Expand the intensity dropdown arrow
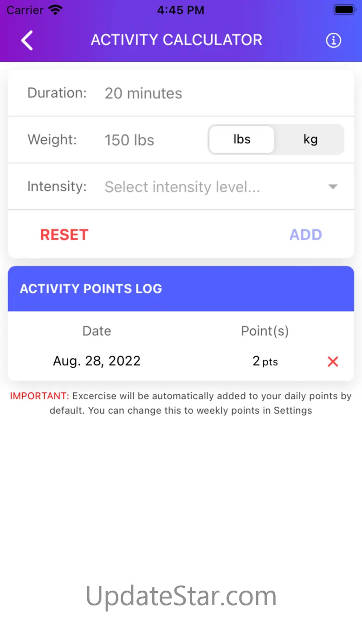The height and width of the screenshot is (644, 362). click(332, 187)
